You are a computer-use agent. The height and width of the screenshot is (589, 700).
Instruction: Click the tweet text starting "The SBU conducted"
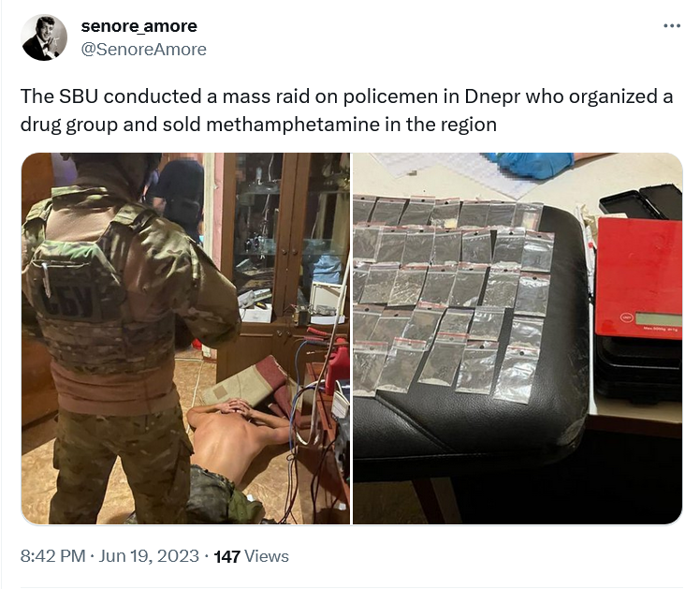[x=346, y=110]
